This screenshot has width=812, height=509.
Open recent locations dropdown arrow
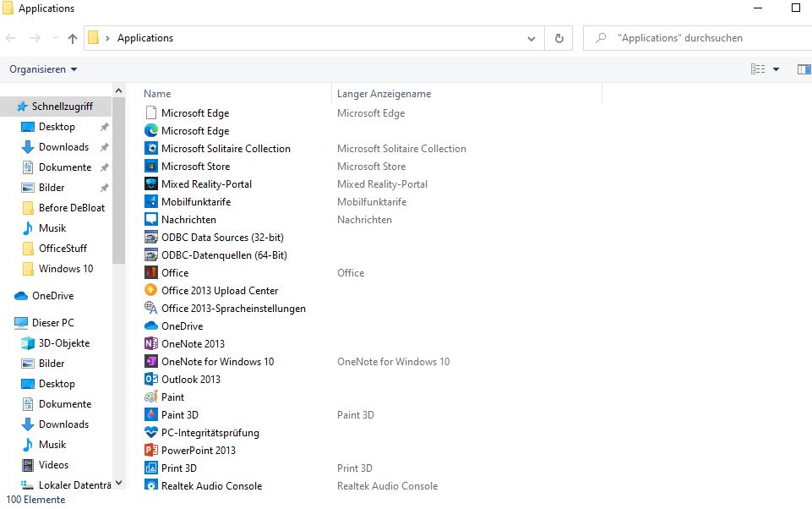point(55,38)
